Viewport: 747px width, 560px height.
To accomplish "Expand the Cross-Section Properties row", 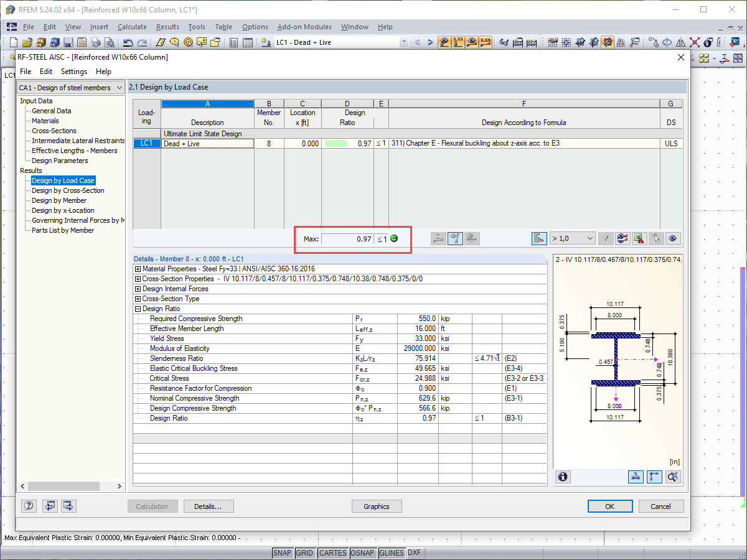I will click(138, 279).
